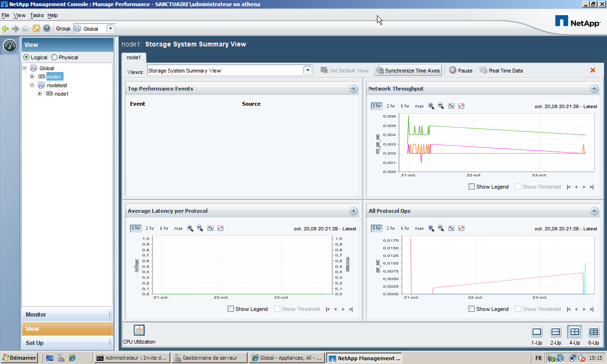Viewport: 607px width, 364px height.
Task: Click the red data points icon in Average Latency
Action: (x=220, y=228)
